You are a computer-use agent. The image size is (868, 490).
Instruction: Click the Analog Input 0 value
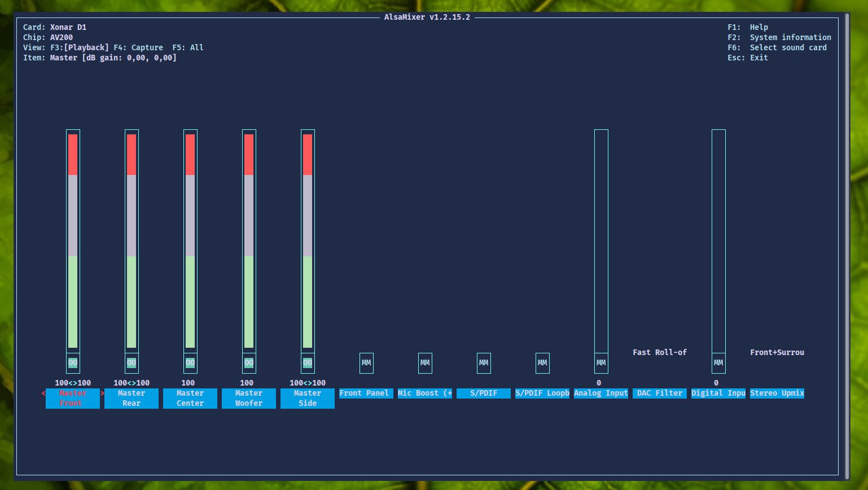click(599, 383)
